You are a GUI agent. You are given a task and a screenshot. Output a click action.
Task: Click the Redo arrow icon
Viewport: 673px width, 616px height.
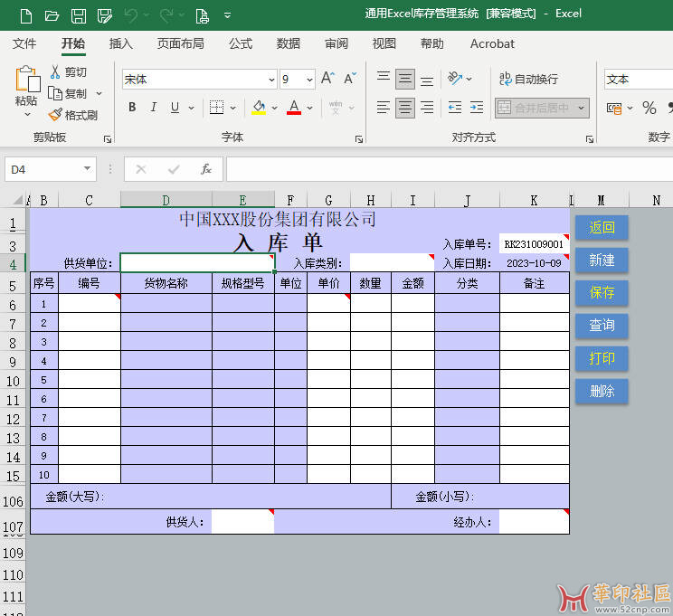point(166,16)
